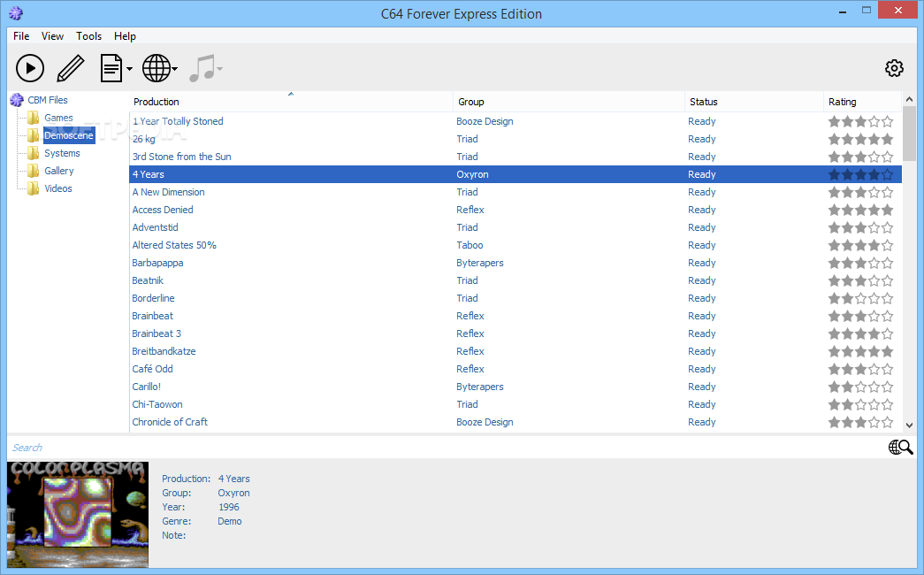Select the 'Chi-Taowon' production

click(157, 404)
